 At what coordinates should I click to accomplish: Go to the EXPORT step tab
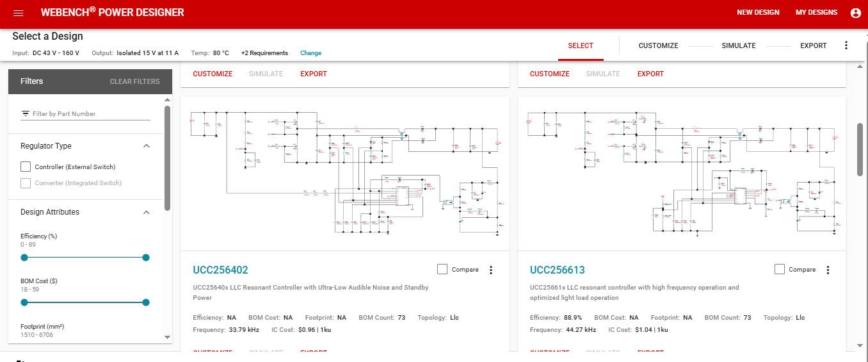coord(814,45)
